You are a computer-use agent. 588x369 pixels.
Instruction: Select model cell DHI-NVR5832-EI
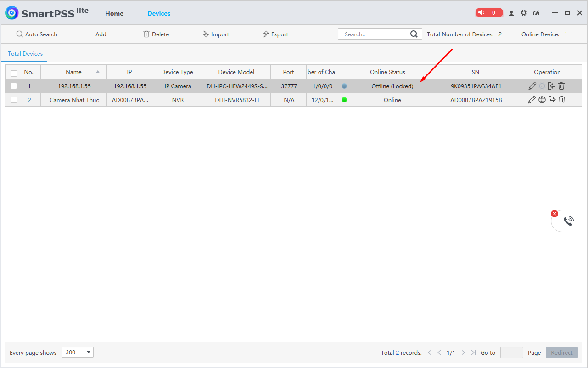[x=236, y=100]
